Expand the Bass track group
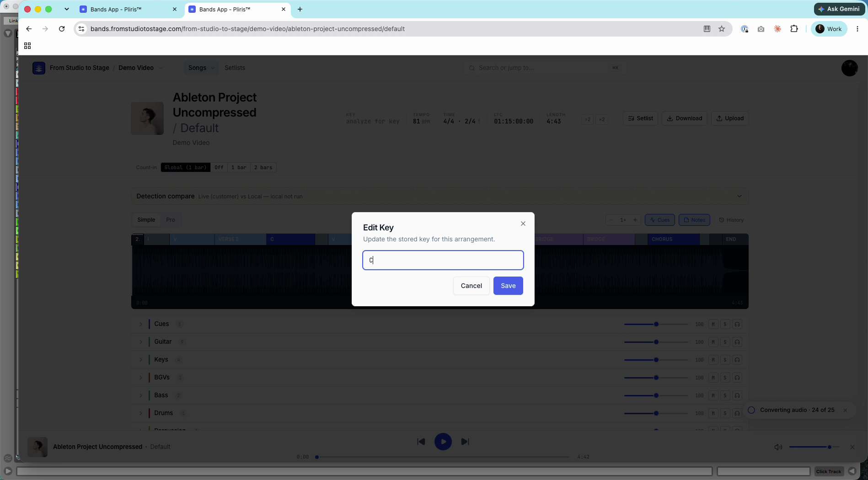The image size is (868, 480). tap(141, 395)
